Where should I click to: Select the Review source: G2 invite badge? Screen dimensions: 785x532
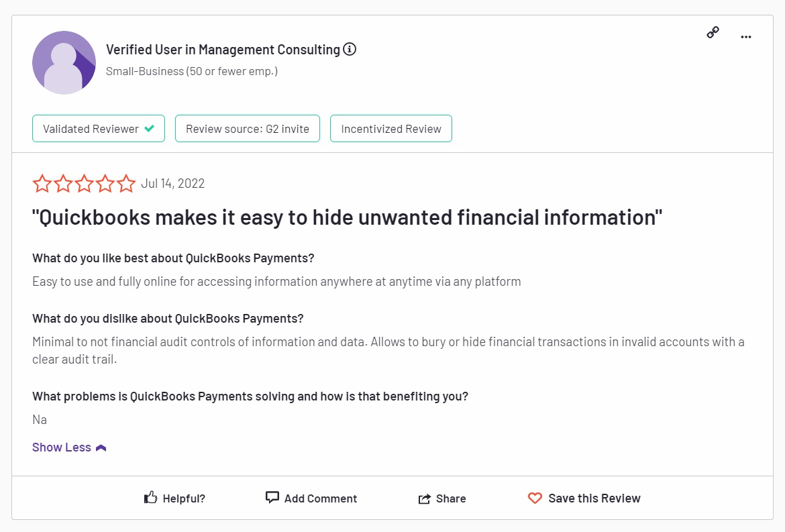click(x=247, y=128)
